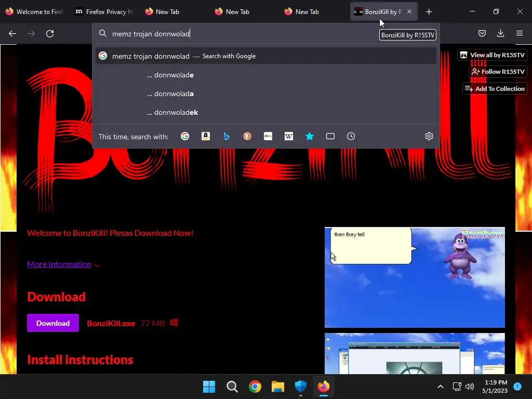
Task: Click Follow R15STV button
Action: tap(498, 72)
